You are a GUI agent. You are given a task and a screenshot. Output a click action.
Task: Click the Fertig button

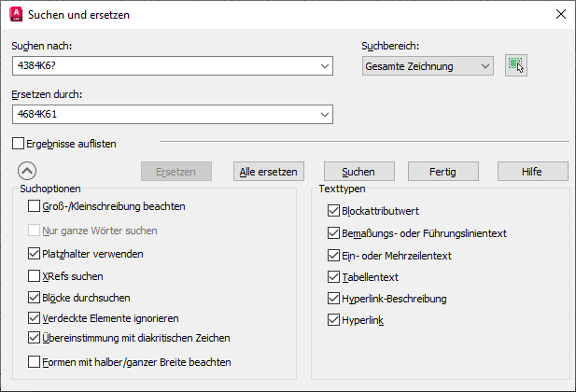[x=443, y=172]
